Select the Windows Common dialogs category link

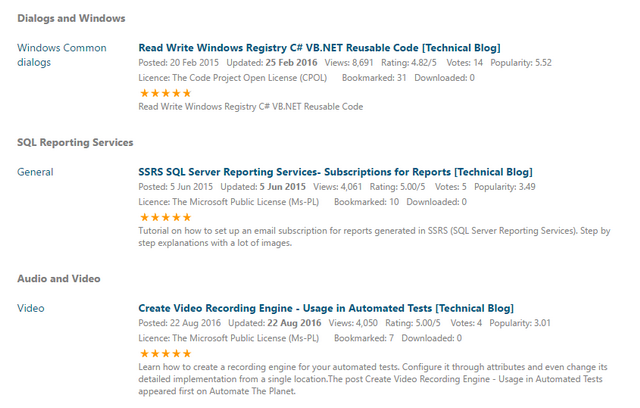tap(62, 55)
